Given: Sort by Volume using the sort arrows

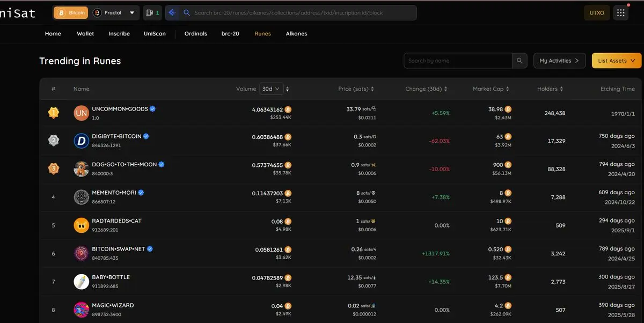Looking at the screenshot, I should tap(288, 89).
